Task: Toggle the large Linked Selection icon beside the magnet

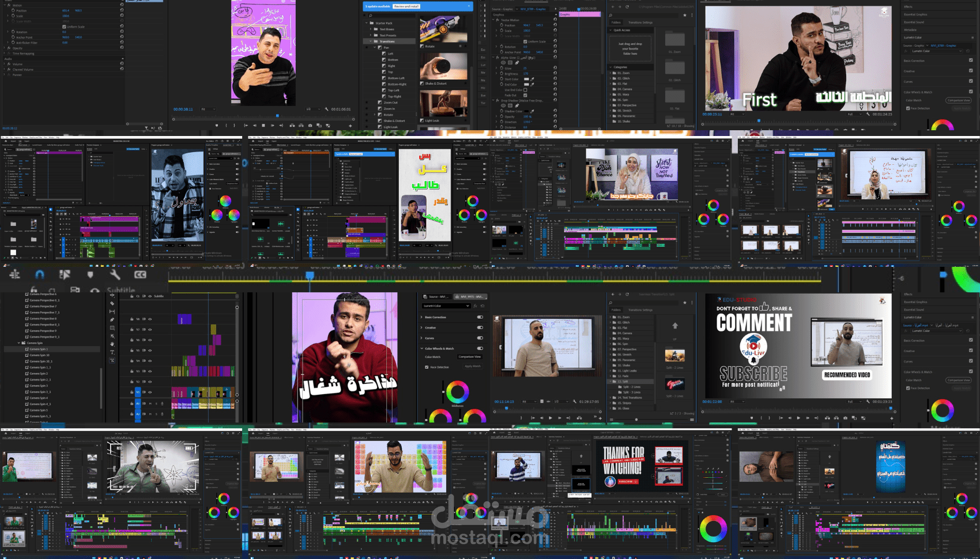Action: tap(65, 275)
